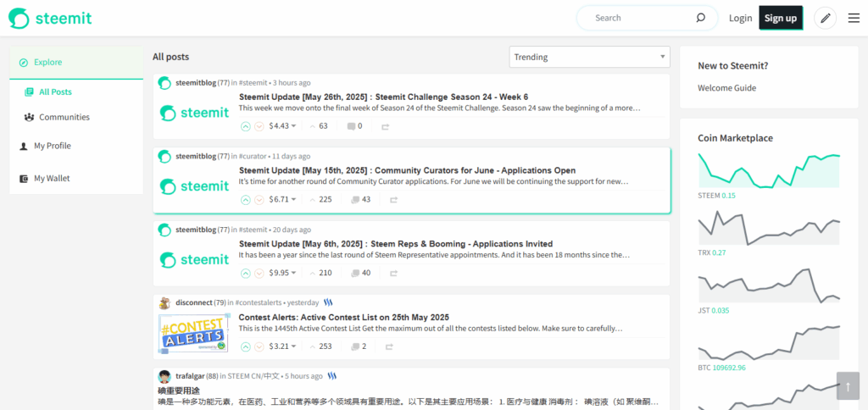
Task: Resteem the Steem Reps & Booming post
Action: tap(392, 274)
